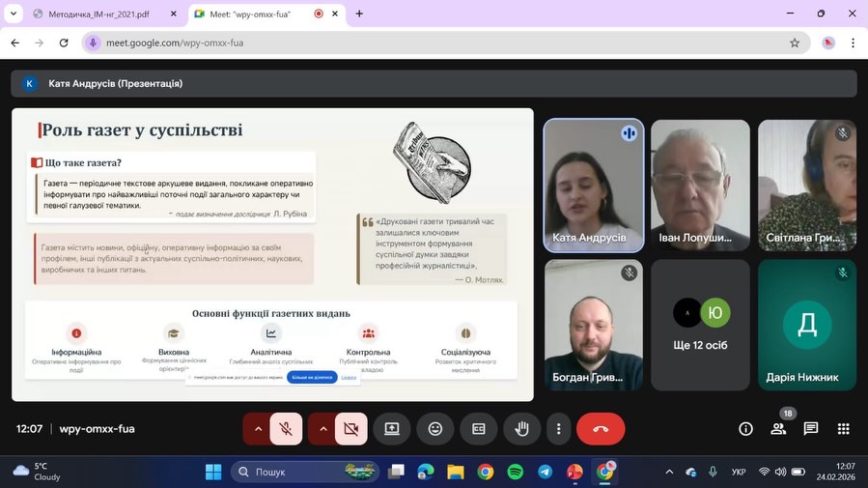Image resolution: width=868 pixels, height=488 pixels.
Task: Open the in-call chat panel
Action: point(811,429)
